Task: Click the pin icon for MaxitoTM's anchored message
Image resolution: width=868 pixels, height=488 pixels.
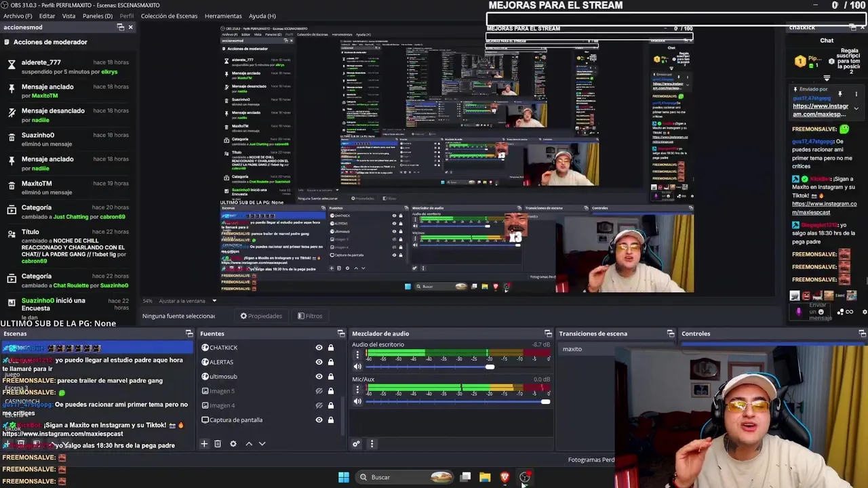Action: 12,89
